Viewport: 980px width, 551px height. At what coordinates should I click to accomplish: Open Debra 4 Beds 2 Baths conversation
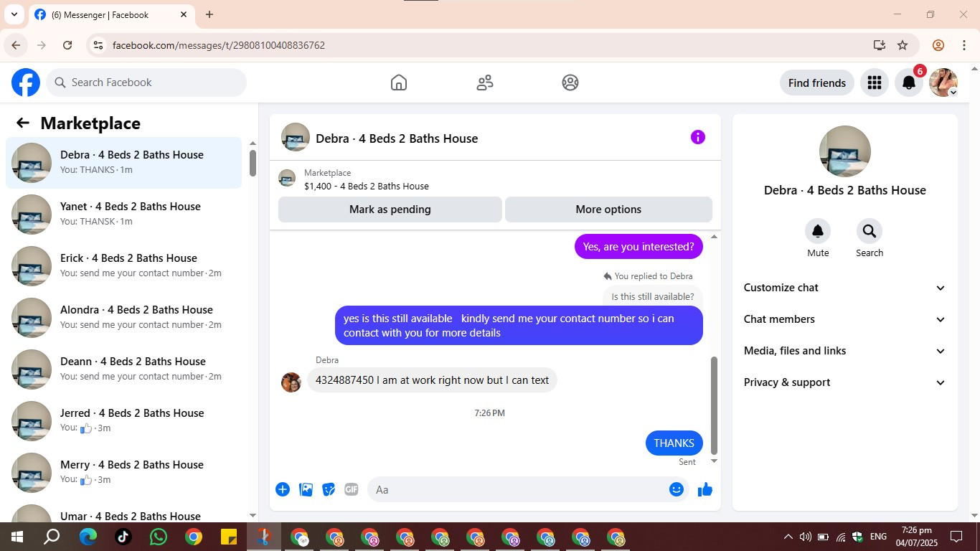124,163
